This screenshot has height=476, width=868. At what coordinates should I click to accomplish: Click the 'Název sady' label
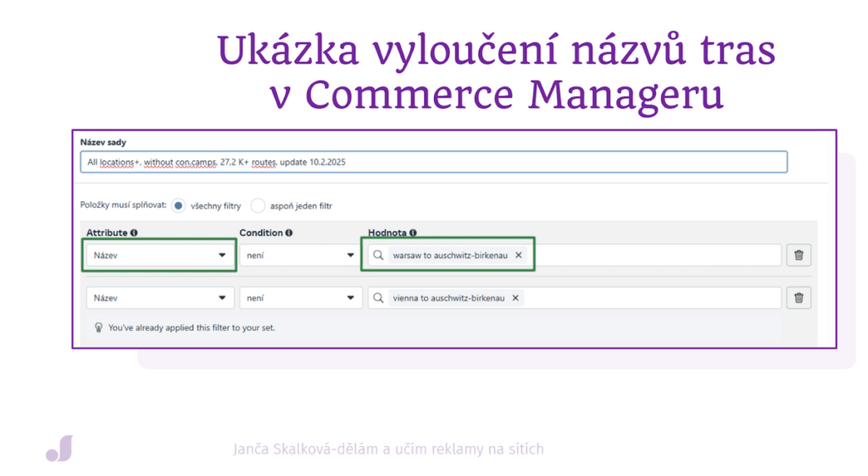(x=103, y=143)
